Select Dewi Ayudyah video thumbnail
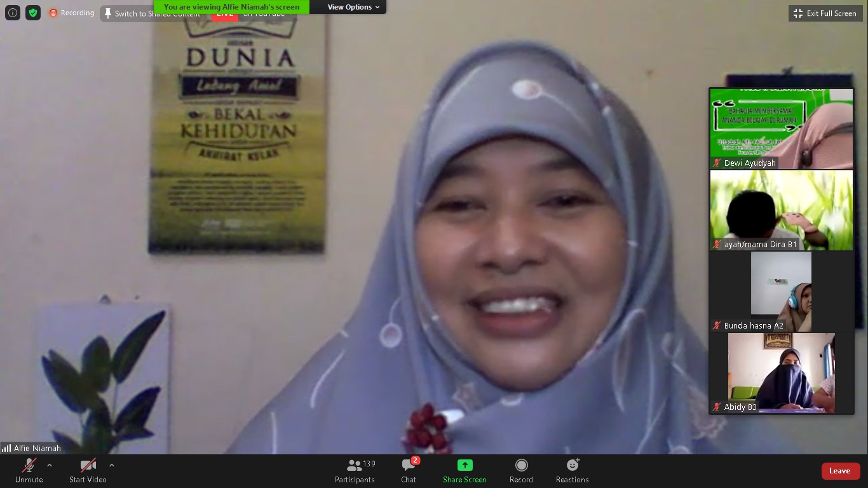Screen dimensions: 868x488 (782, 128)
